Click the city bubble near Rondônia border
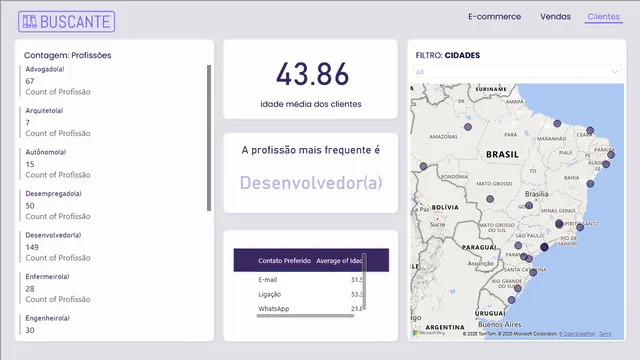 [423, 166]
